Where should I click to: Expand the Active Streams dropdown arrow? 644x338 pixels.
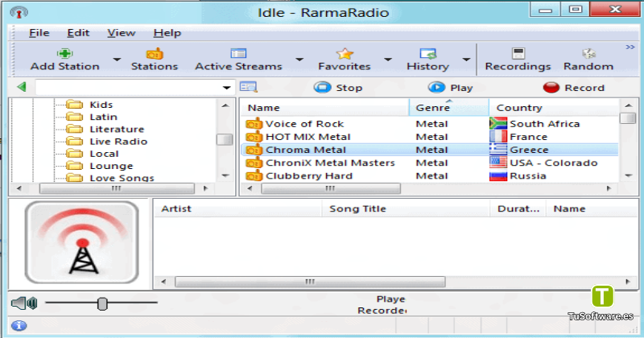[299, 60]
